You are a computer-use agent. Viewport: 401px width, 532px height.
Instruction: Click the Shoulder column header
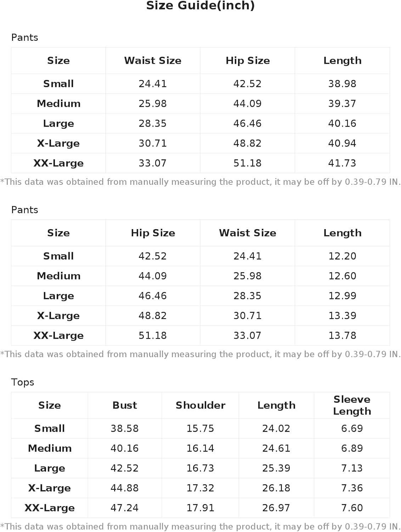[x=200, y=405]
